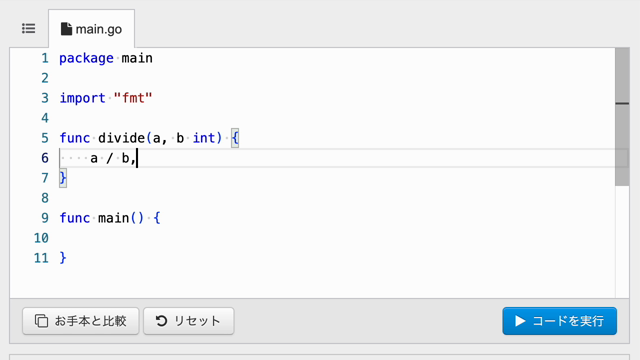Click the import "fmt" string on line 3
640x360 pixels.
133,98
